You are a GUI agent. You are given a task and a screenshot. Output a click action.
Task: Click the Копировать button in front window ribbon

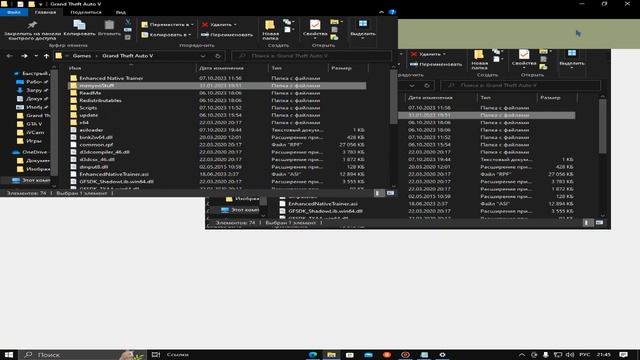79,28
